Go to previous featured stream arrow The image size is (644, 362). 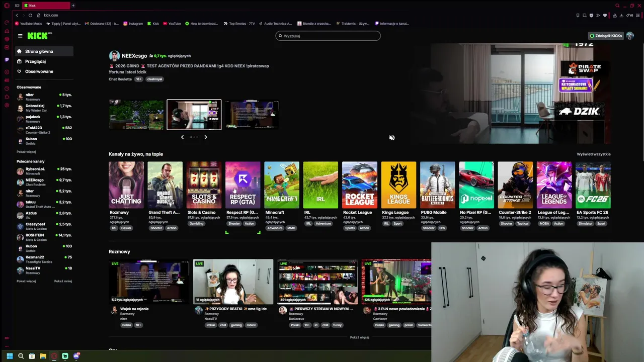182,137
